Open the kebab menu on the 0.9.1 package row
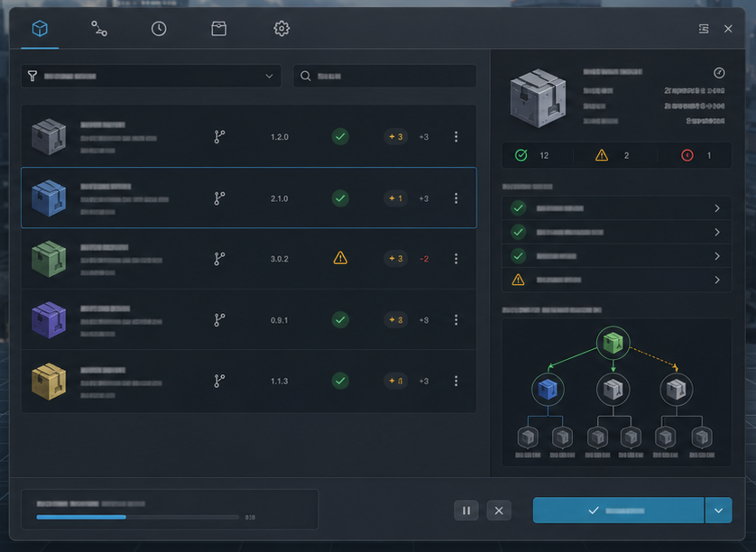The width and height of the screenshot is (756, 552). click(x=456, y=319)
